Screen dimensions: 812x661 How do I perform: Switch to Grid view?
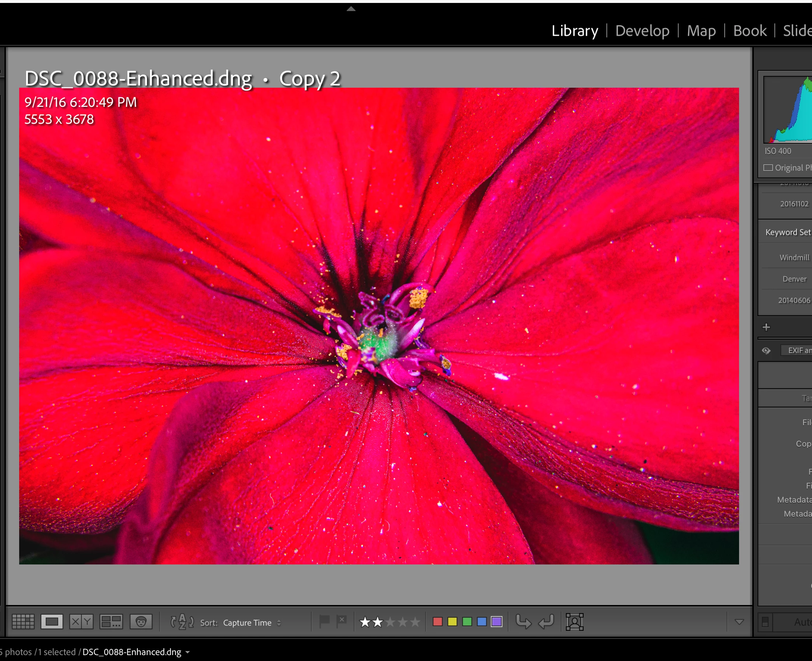(23, 622)
